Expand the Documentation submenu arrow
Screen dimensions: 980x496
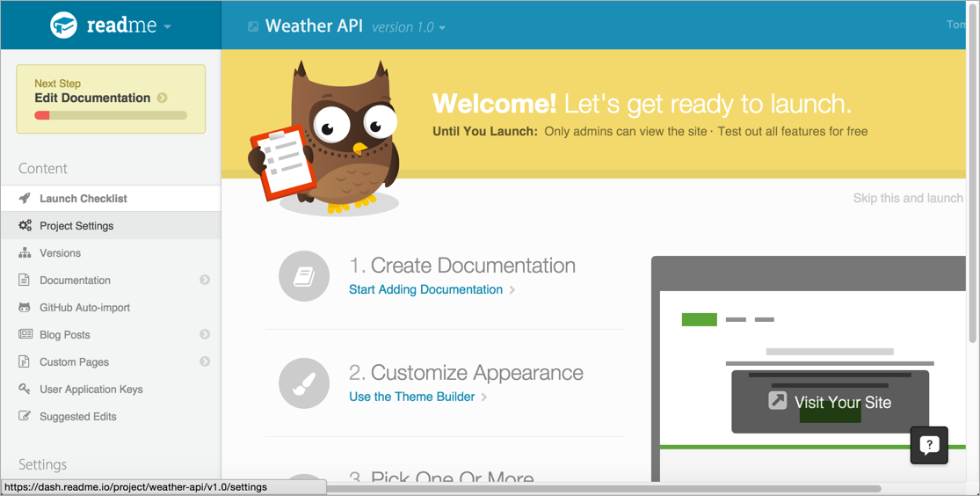click(205, 281)
